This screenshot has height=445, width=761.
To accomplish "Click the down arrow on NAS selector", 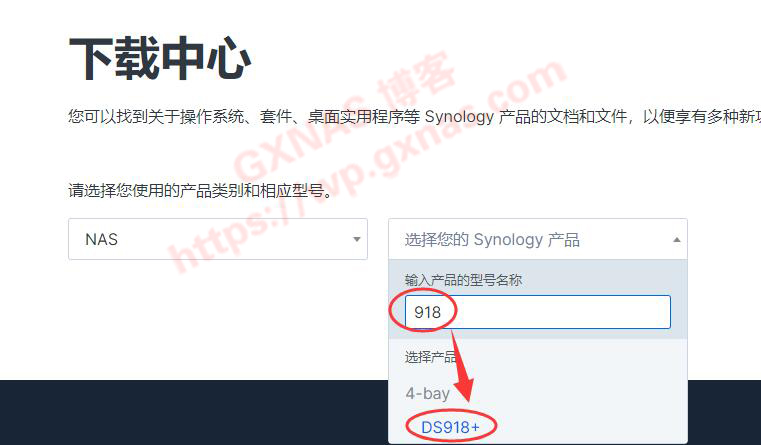I will point(357,239).
